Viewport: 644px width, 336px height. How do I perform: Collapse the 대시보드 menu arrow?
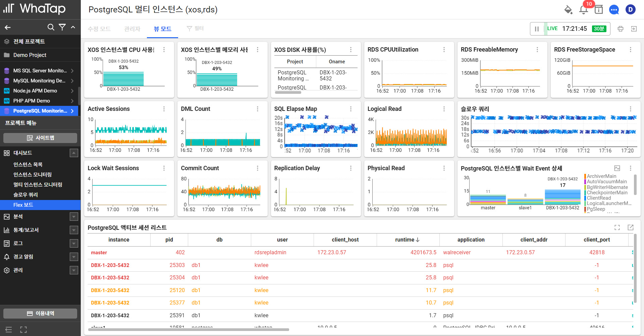tap(74, 153)
